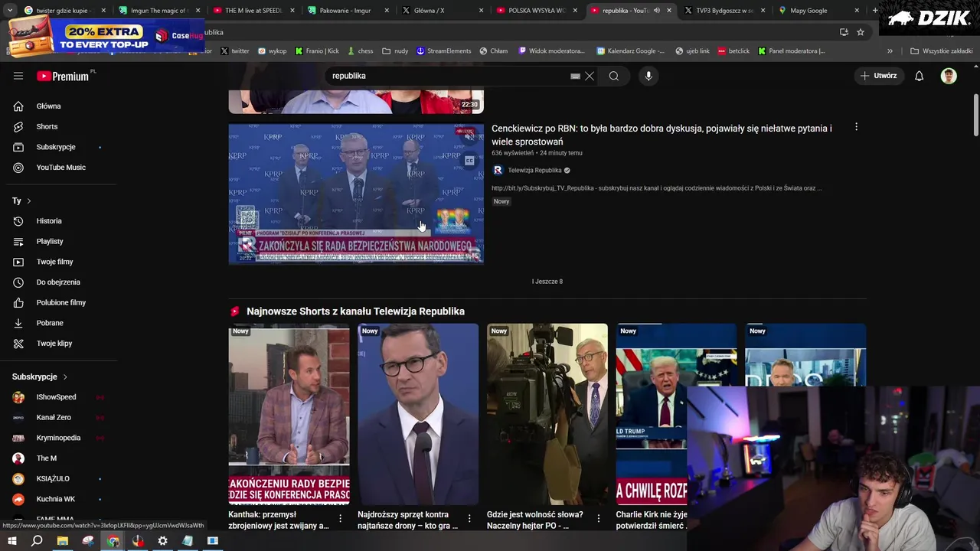Open options for Gdzie jest wolność short
This screenshot has width=980, height=551.
pos(599,519)
